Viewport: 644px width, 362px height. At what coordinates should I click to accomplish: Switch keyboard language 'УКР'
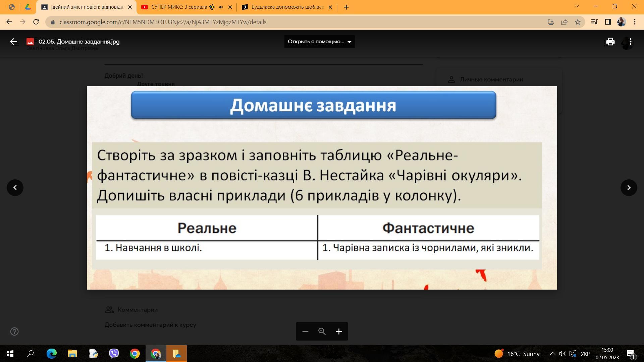[585, 354]
